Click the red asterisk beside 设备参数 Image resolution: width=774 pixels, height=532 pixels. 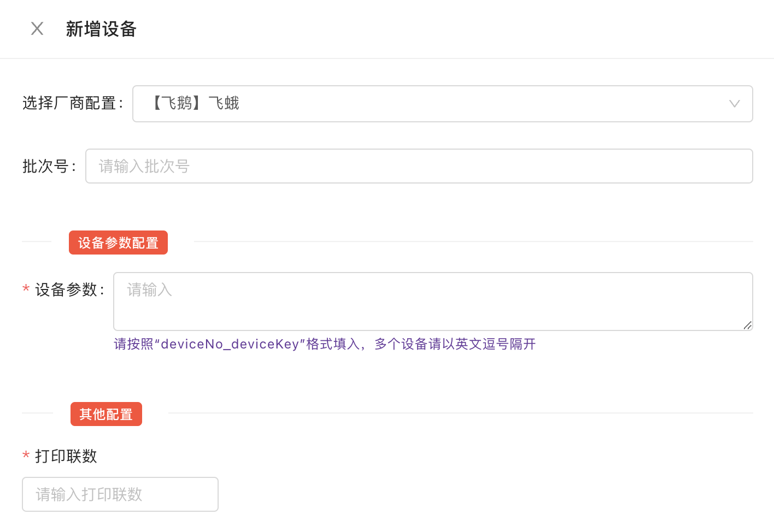[26, 289]
